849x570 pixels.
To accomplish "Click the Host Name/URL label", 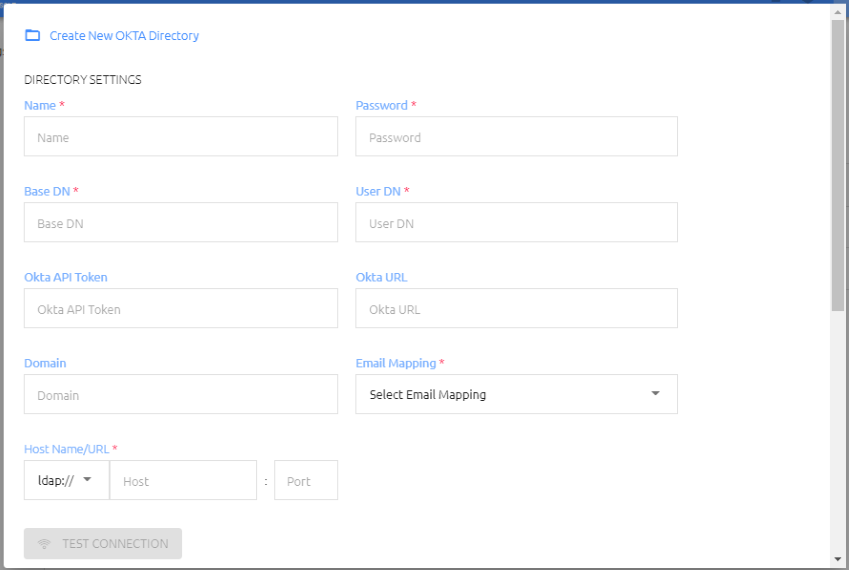I will pyautogui.click(x=67, y=449).
